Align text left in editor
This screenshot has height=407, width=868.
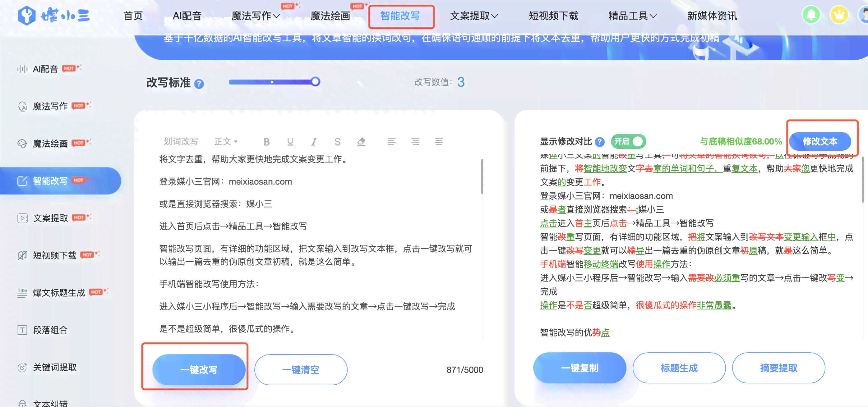pyautogui.click(x=391, y=142)
